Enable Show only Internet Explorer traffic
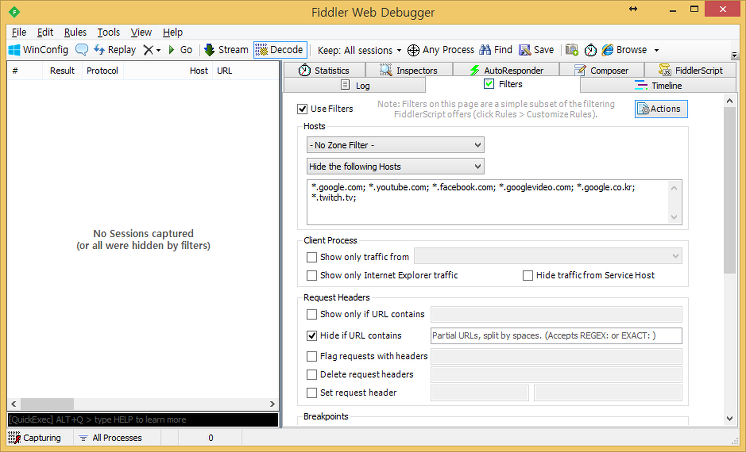Image resolution: width=746 pixels, height=452 pixels. point(312,275)
